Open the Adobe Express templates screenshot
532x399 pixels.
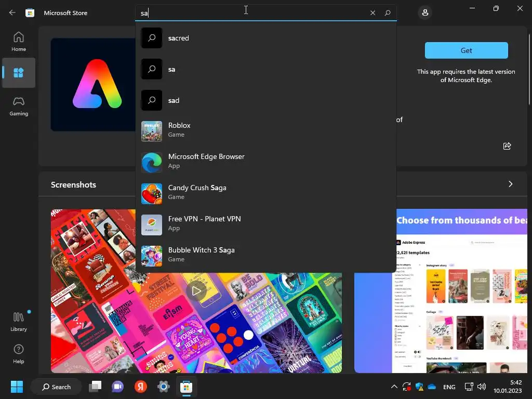(x=441, y=291)
